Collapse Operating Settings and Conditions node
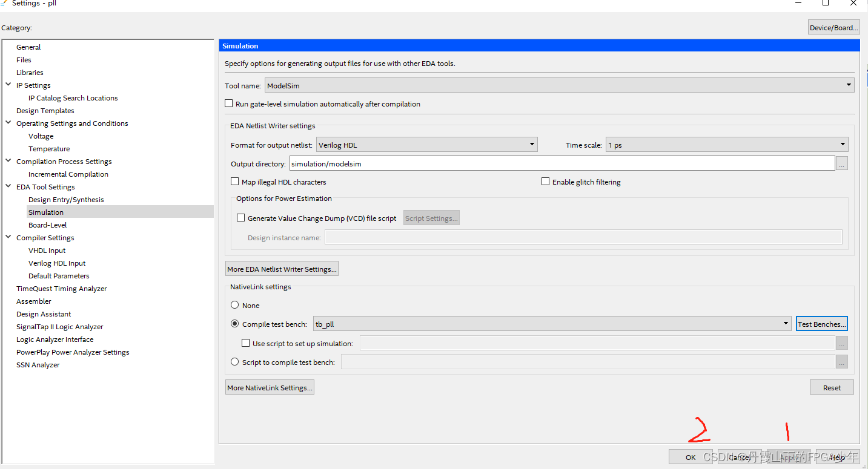Image resolution: width=868 pixels, height=469 pixels. point(8,123)
